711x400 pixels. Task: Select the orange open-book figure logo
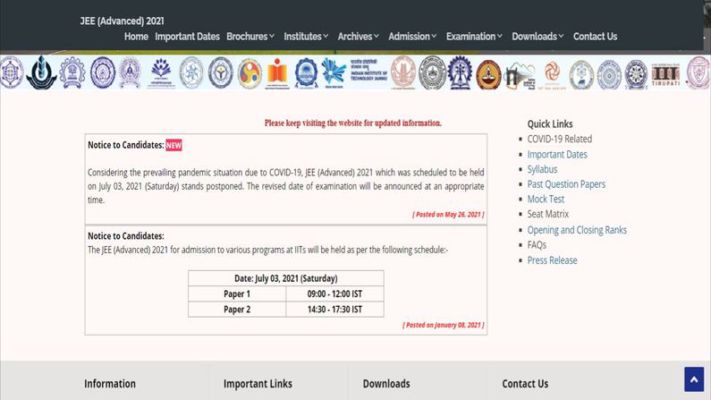point(277,73)
